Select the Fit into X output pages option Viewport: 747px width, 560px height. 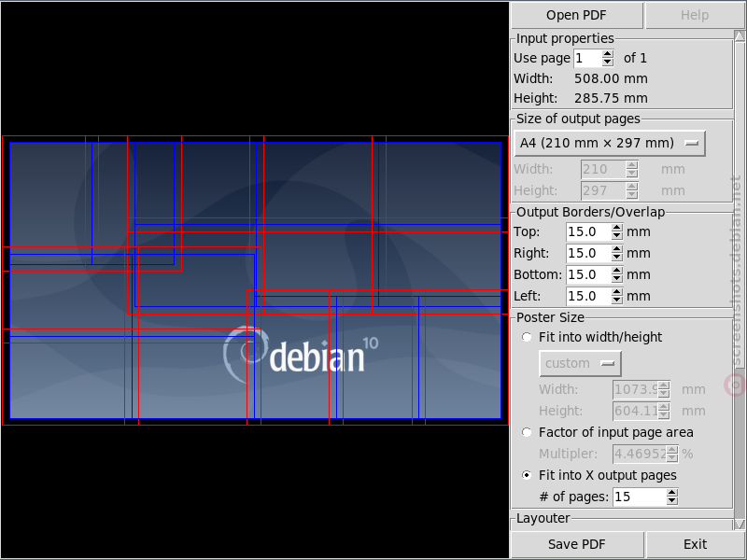(x=527, y=475)
